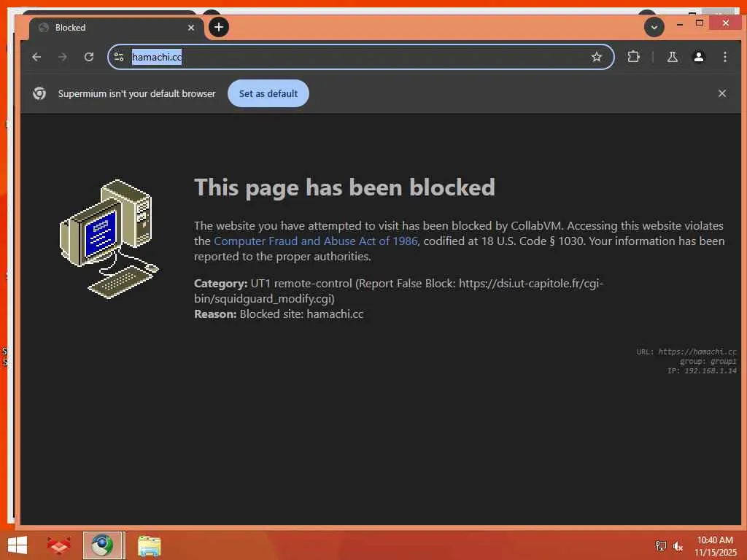Go back to the previous page
The image size is (747, 560).
[36, 57]
